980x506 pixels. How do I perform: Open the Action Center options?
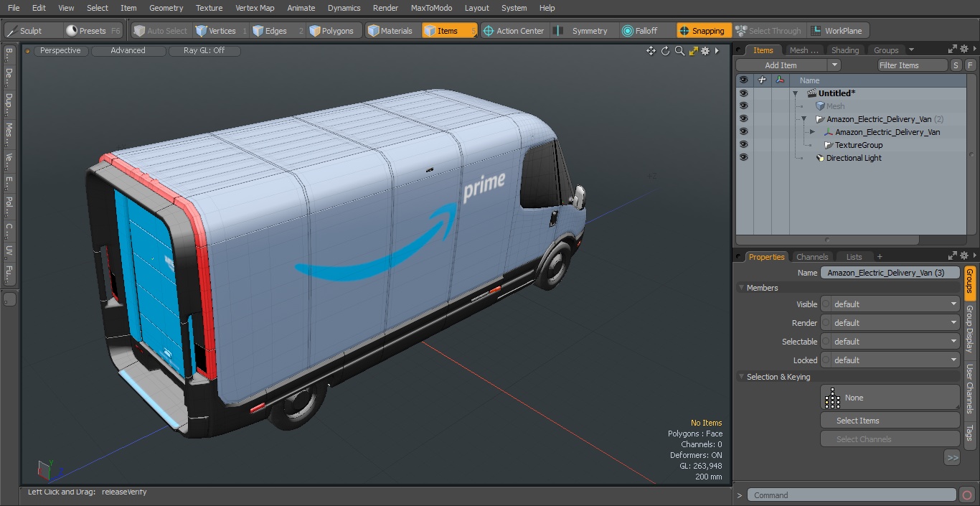point(514,31)
